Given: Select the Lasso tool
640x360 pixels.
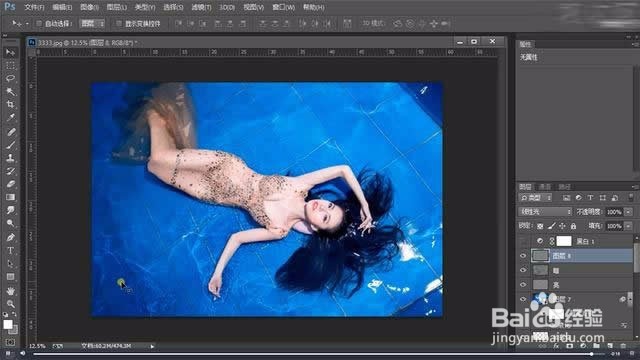Looking at the screenshot, I should click(10, 78).
